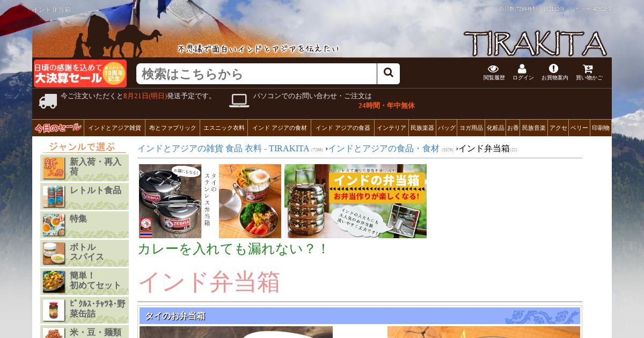Image resolution: width=644 pixels, height=338 pixels.
Task: Open インド アジアの食器 menu
Action: click(342, 128)
